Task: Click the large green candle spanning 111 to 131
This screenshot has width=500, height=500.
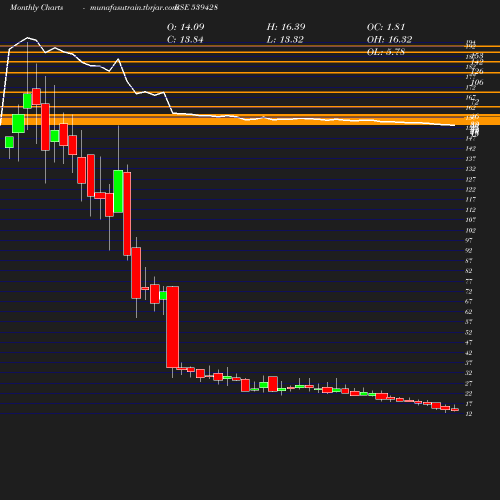Action: (118, 191)
